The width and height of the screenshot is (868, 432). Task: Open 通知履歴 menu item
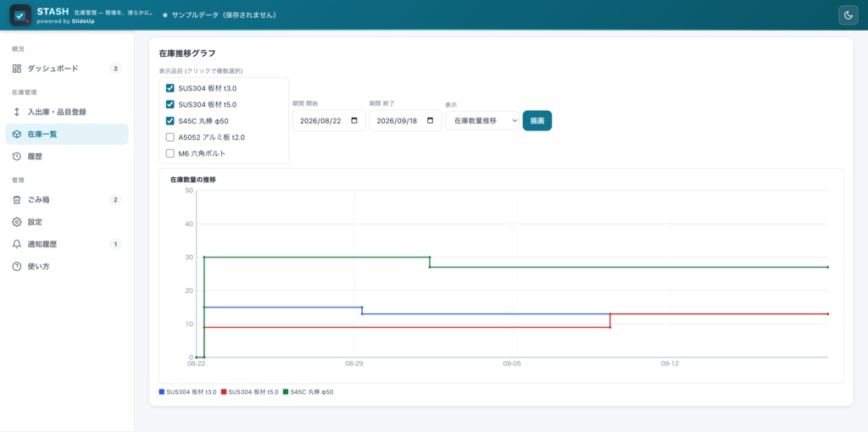67,244
